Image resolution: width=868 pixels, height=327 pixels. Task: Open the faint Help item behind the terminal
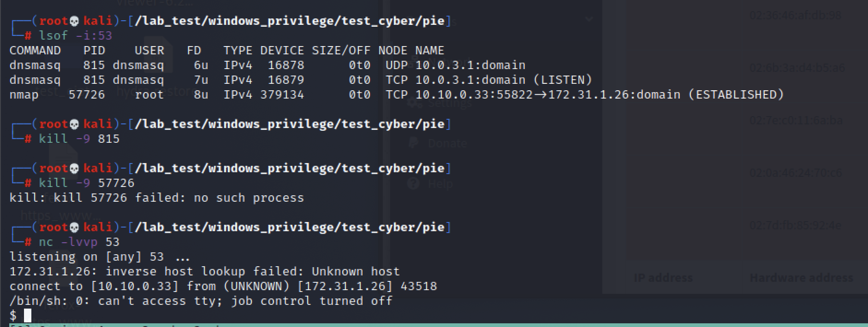pos(440,184)
